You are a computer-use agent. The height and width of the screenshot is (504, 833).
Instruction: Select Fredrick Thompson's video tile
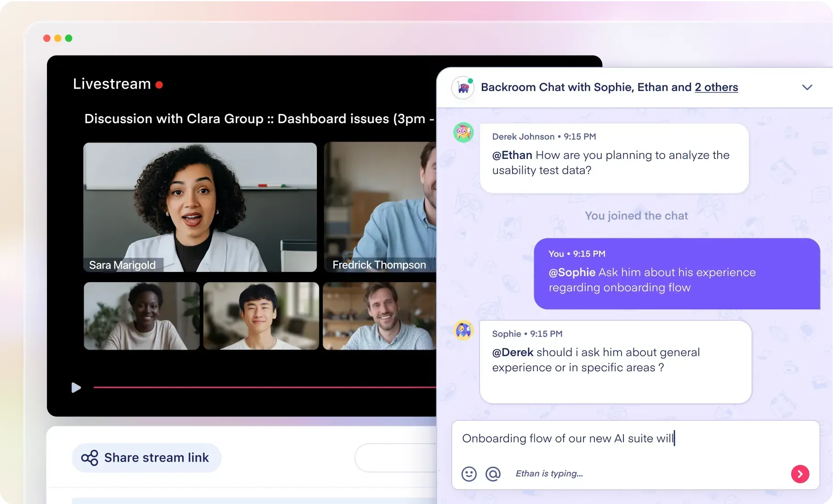click(x=380, y=207)
